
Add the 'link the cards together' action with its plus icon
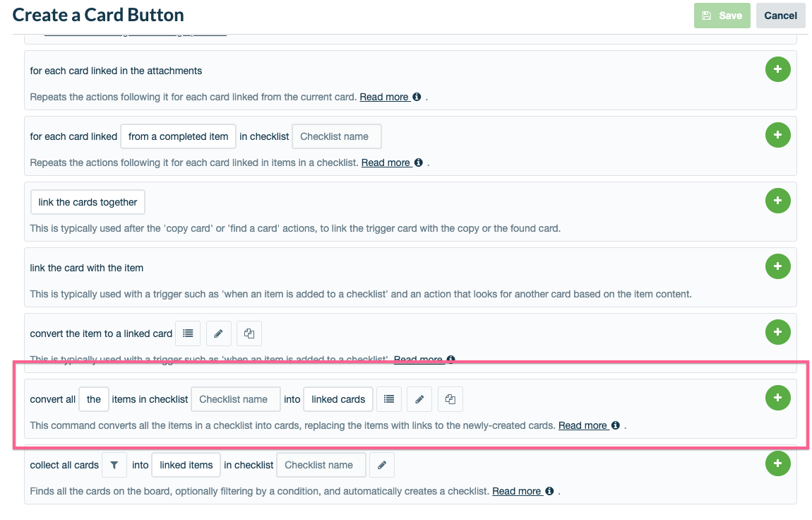click(777, 201)
